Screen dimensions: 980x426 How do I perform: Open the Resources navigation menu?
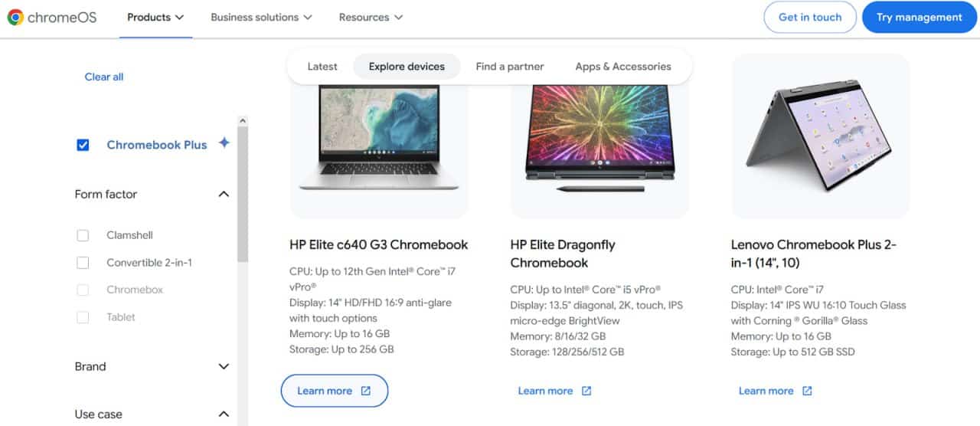371,18
